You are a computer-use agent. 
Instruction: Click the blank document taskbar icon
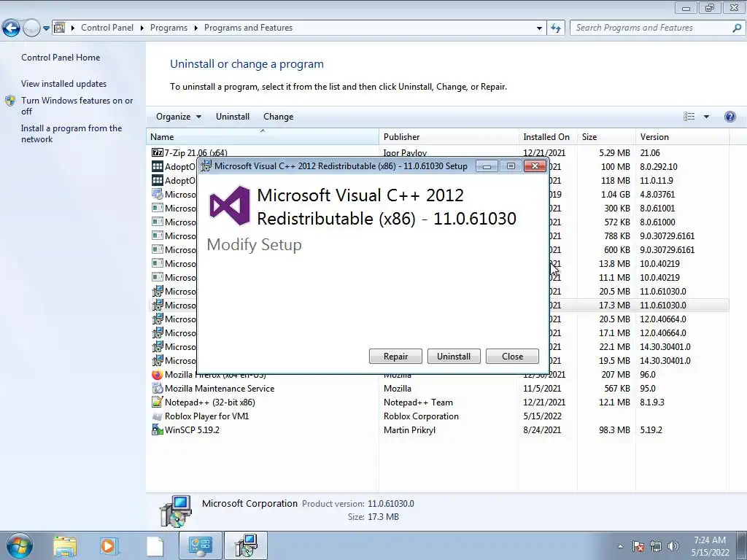click(155, 546)
